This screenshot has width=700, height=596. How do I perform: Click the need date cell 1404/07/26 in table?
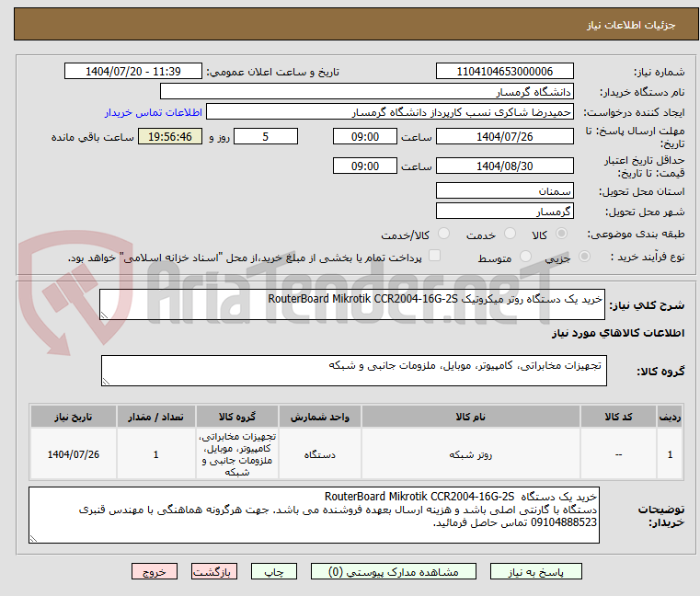click(x=74, y=454)
